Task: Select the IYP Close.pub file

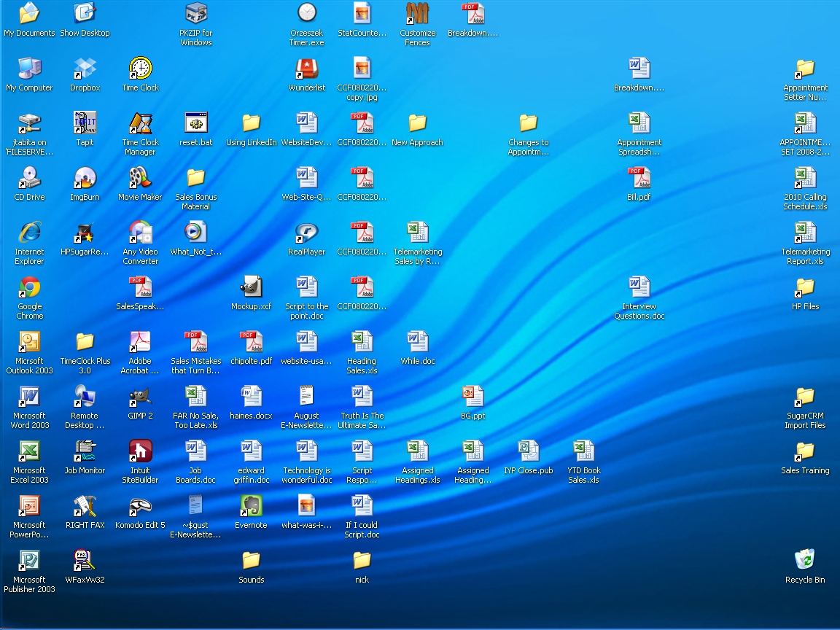Action: pos(528,451)
